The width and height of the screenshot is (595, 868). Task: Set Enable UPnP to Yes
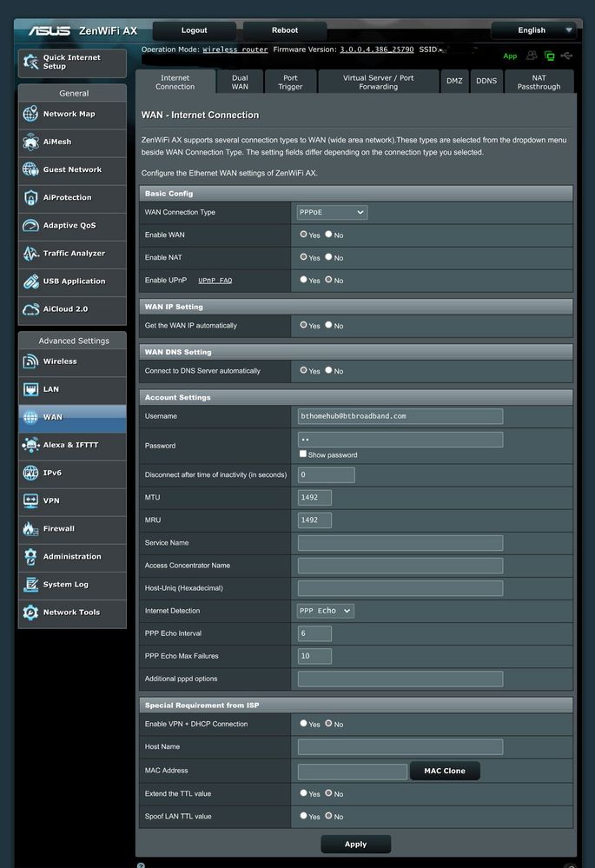pyautogui.click(x=303, y=280)
